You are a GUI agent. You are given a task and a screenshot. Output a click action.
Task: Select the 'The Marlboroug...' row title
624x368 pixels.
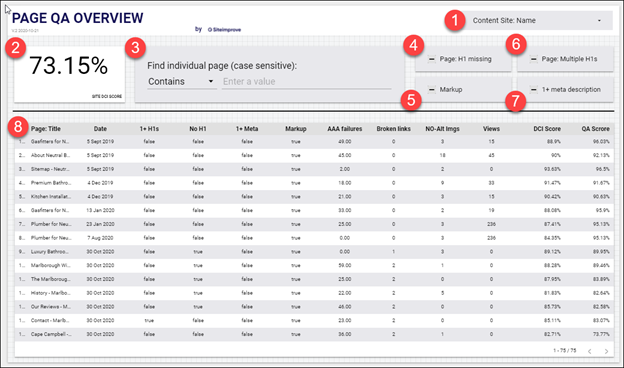click(51, 279)
